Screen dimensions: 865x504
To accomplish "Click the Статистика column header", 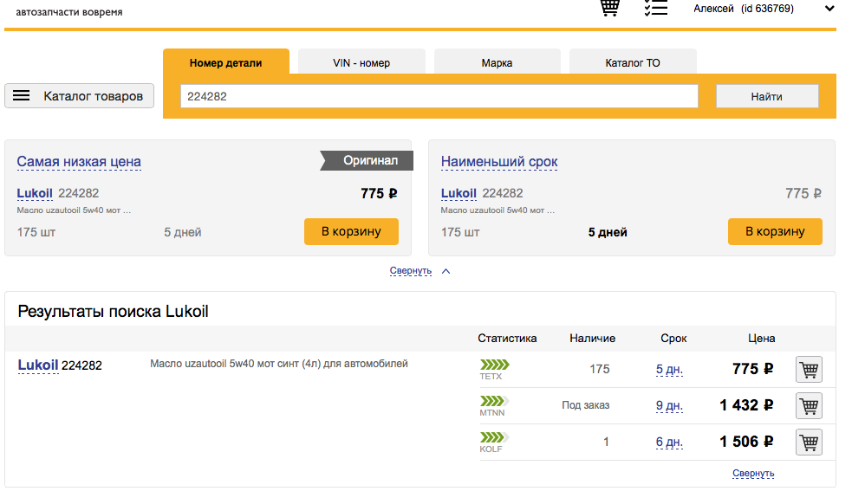I will tap(507, 338).
